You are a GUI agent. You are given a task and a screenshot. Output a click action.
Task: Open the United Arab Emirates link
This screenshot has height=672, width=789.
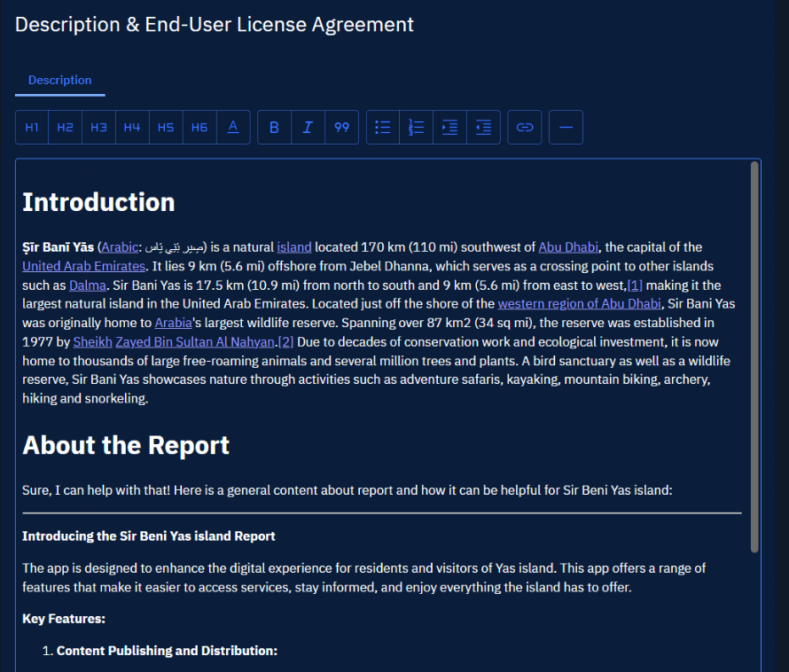pos(83,265)
